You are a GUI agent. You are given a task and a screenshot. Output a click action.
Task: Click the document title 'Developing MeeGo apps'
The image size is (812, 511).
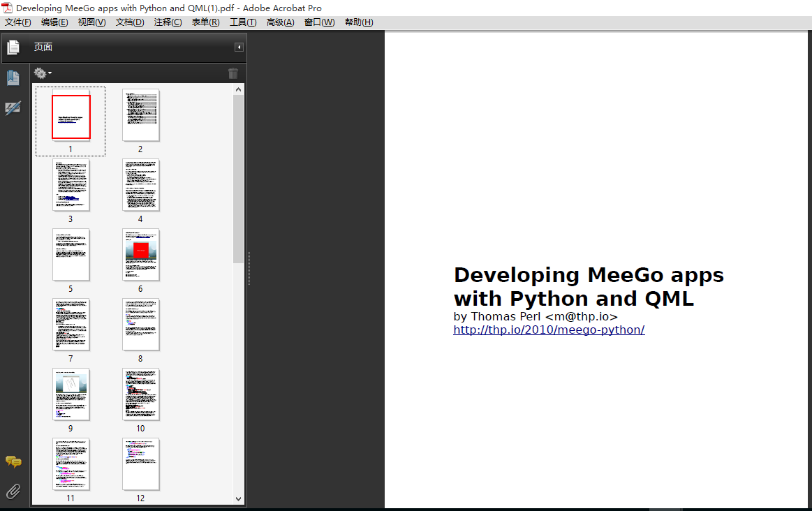click(x=589, y=276)
